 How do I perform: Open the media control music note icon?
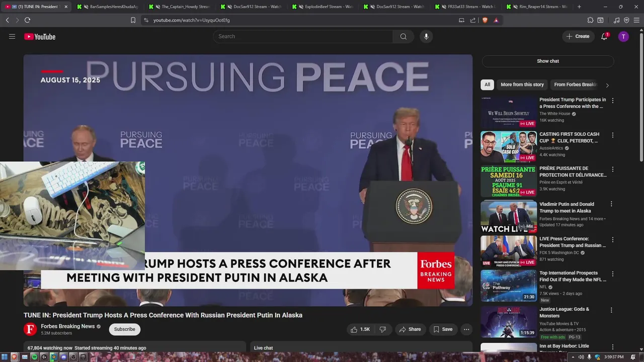[x=616, y=20]
